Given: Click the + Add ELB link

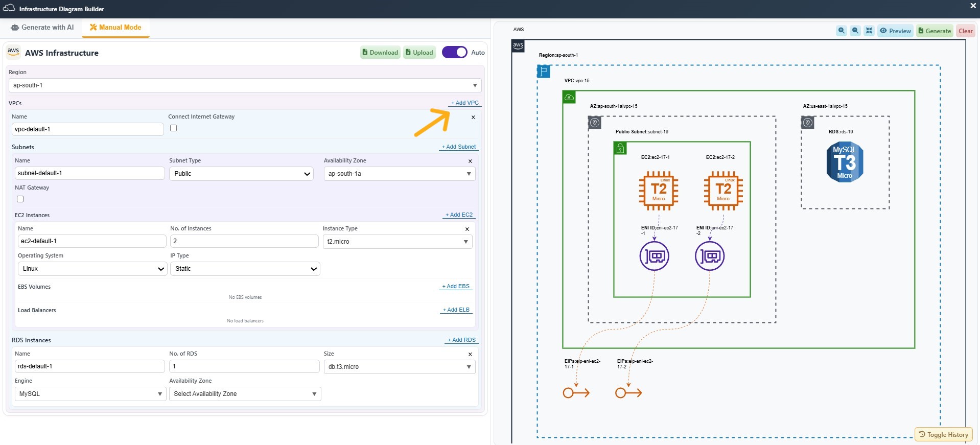Looking at the screenshot, I should tap(456, 310).
